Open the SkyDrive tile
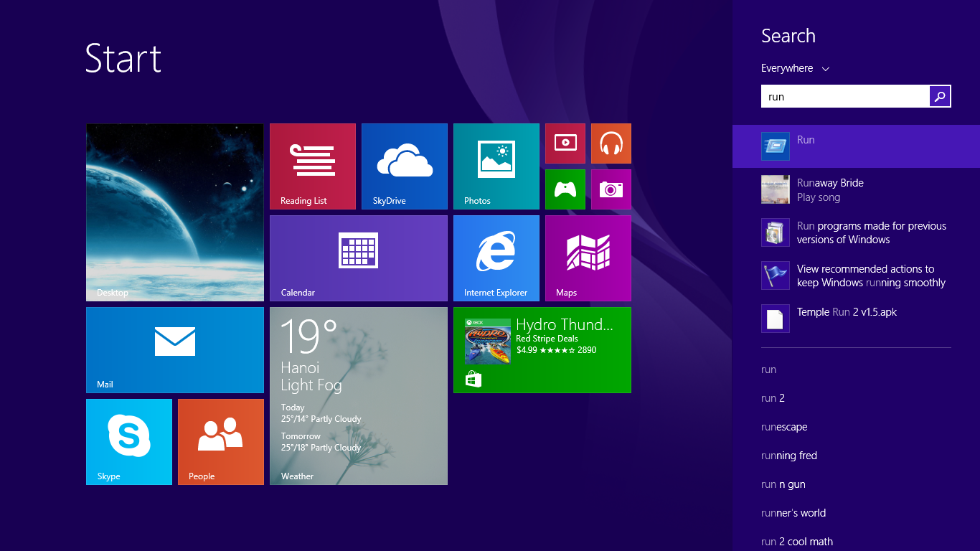The image size is (980, 551). 405,166
